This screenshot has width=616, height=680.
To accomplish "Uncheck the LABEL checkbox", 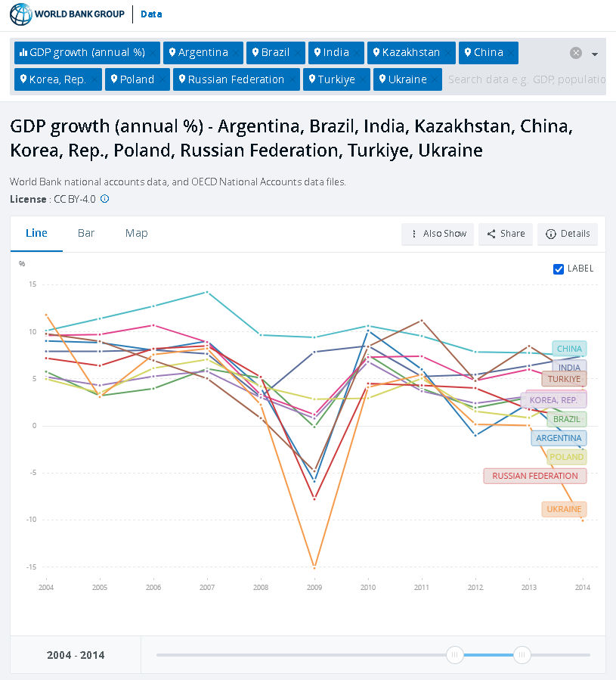I will [x=559, y=269].
